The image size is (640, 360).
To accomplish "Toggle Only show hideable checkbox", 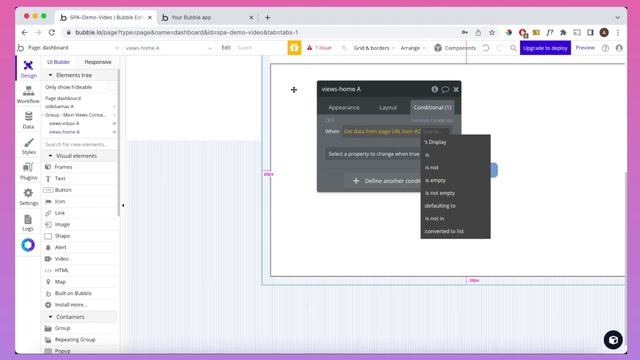I will 111,87.
